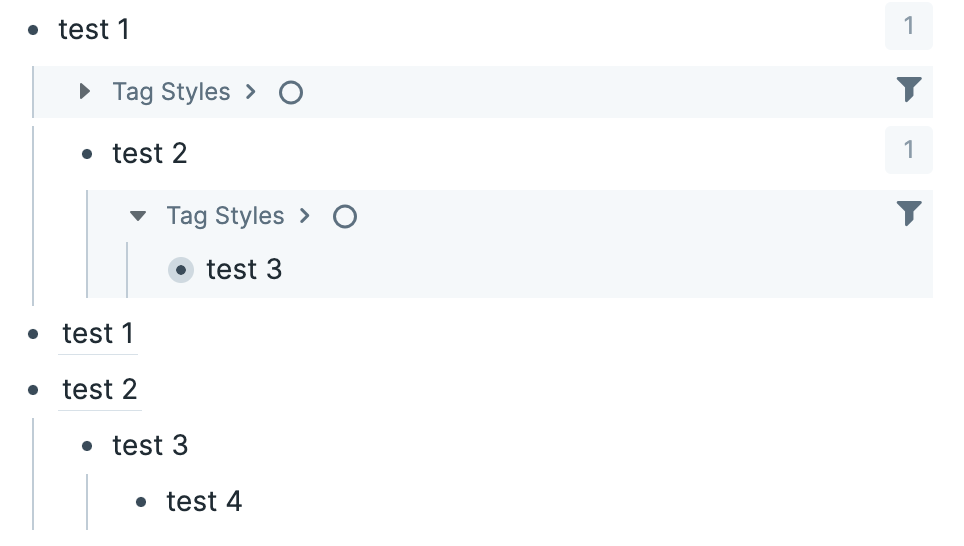The image size is (964, 546).
Task: Click the highlighted bullet beside test 3
Action: (x=181, y=270)
